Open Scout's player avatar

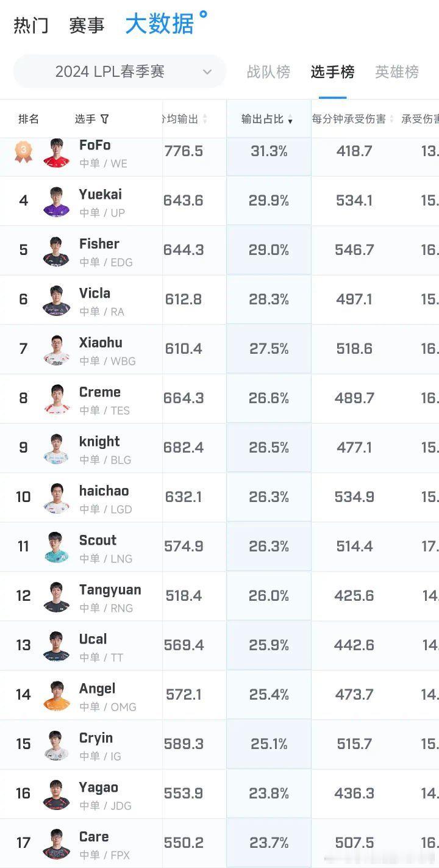[57, 547]
